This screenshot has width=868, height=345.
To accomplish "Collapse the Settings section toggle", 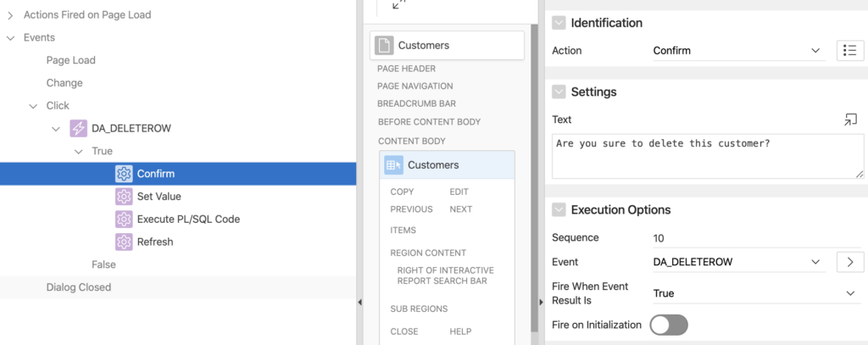I will coord(559,92).
